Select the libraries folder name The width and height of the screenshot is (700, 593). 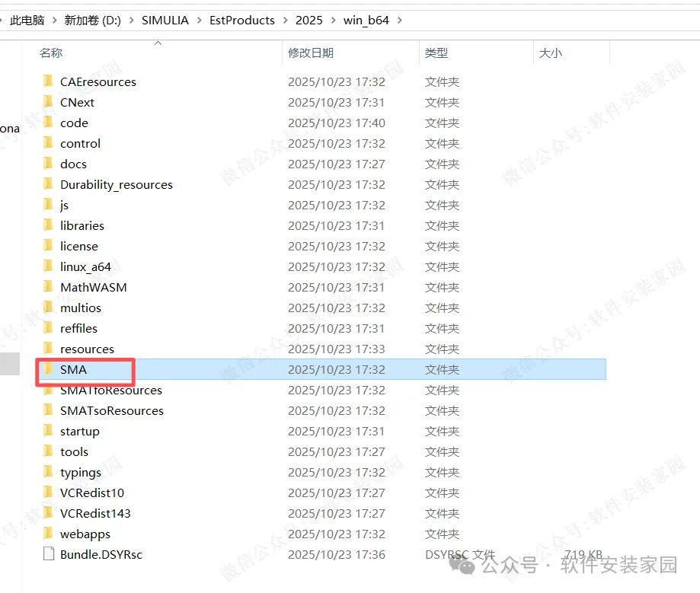click(x=82, y=226)
